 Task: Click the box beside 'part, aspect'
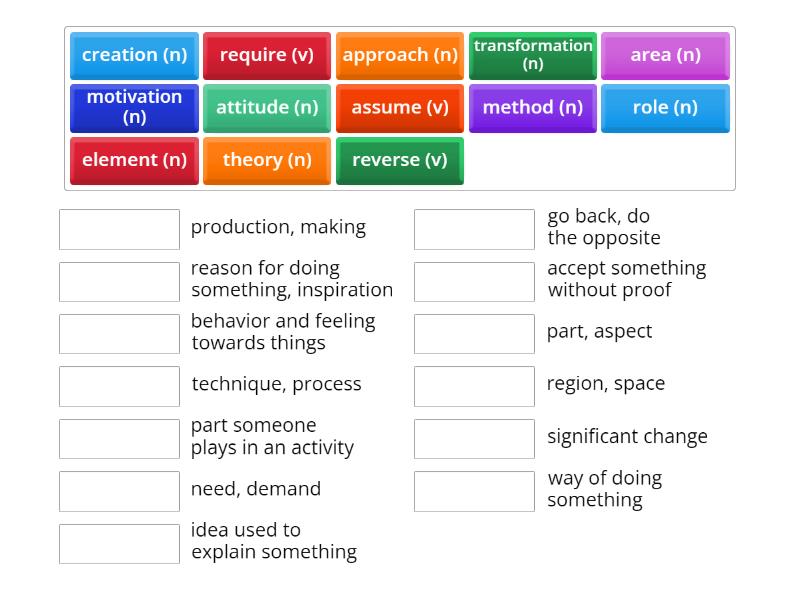point(474,334)
